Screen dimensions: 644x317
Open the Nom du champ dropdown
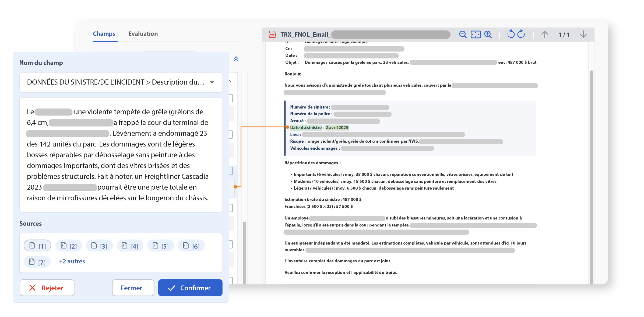point(121,82)
